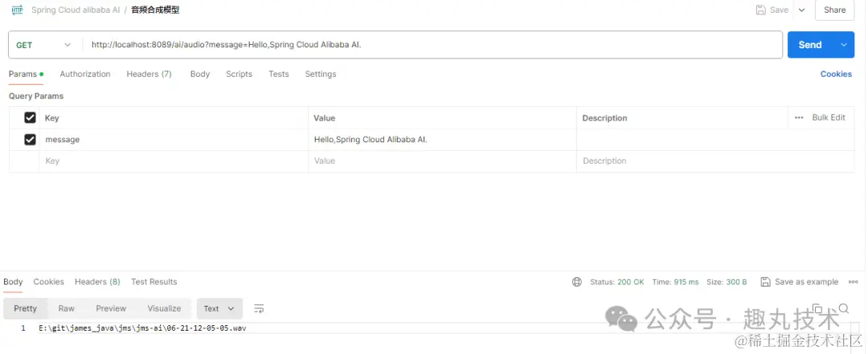
Task: Open the Scripts tab
Action: [240, 74]
